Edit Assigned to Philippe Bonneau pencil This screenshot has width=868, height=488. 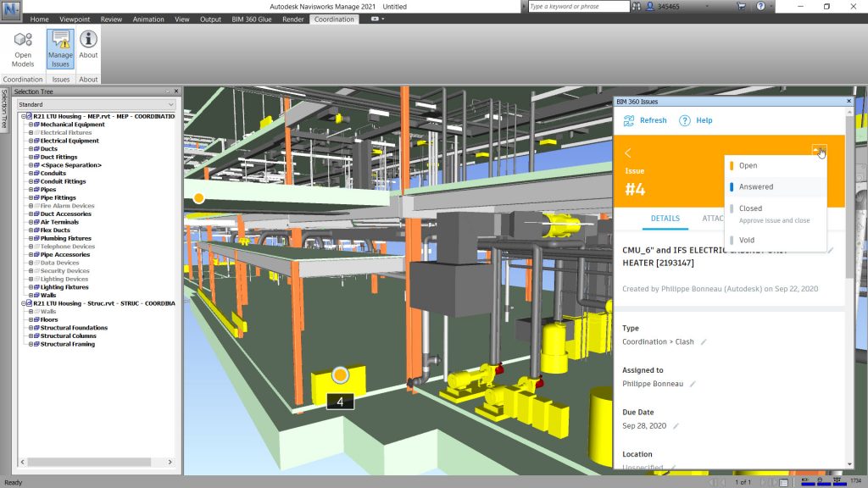click(693, 384)
